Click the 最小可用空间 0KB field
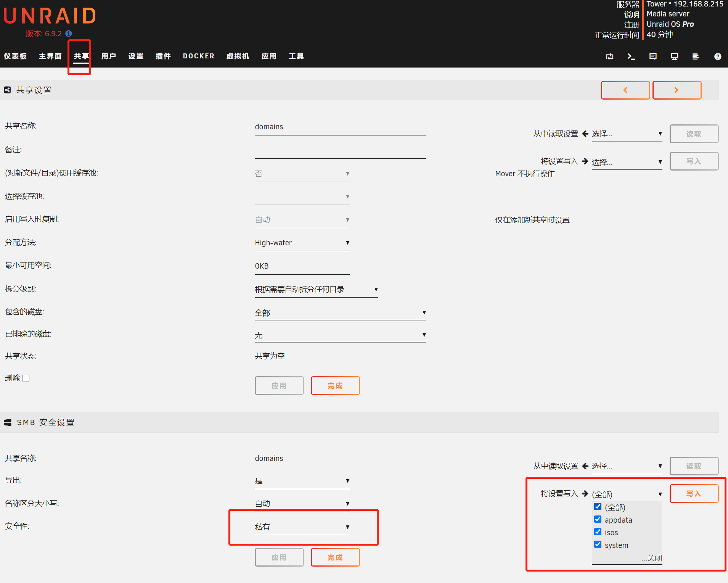728x583 pixels. (302, 266)
